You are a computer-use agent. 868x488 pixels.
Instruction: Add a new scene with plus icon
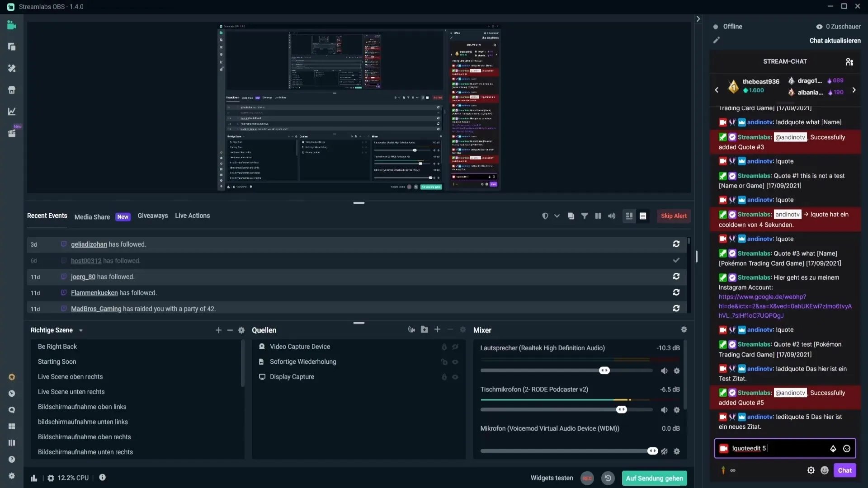click(219, 330)
